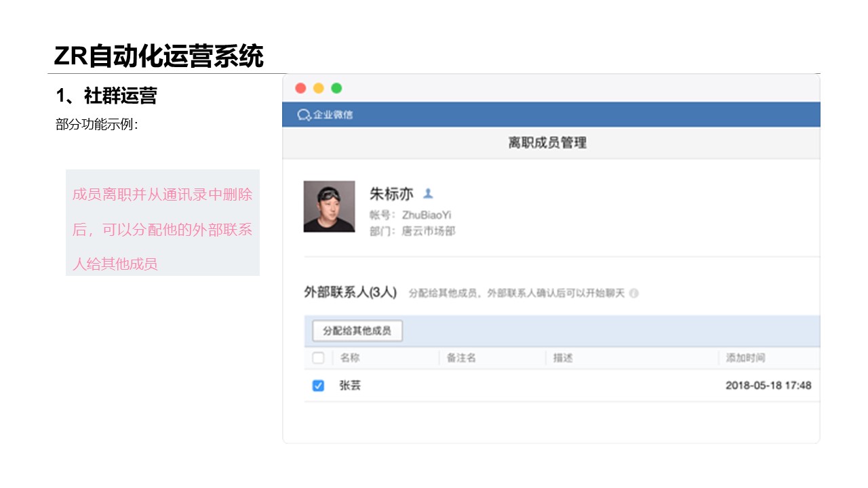868x488 pixels.
Task: Click the 外部联系人(3人) section heading
Action: point(350,293)
